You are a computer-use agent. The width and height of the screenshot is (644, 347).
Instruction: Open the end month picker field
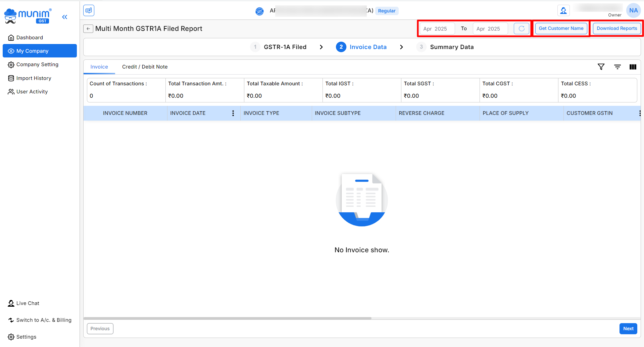(x=490, y=29)
